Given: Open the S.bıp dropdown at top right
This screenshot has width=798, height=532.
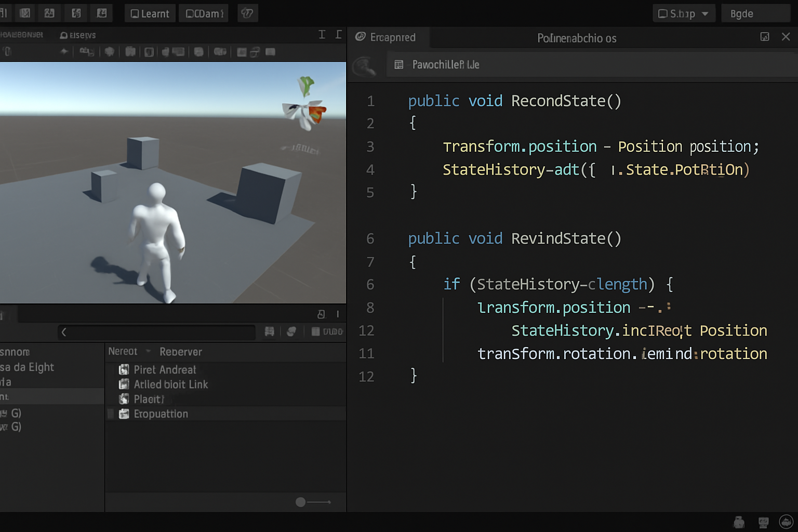Looking at the screenshot, I should coord(684,14).
